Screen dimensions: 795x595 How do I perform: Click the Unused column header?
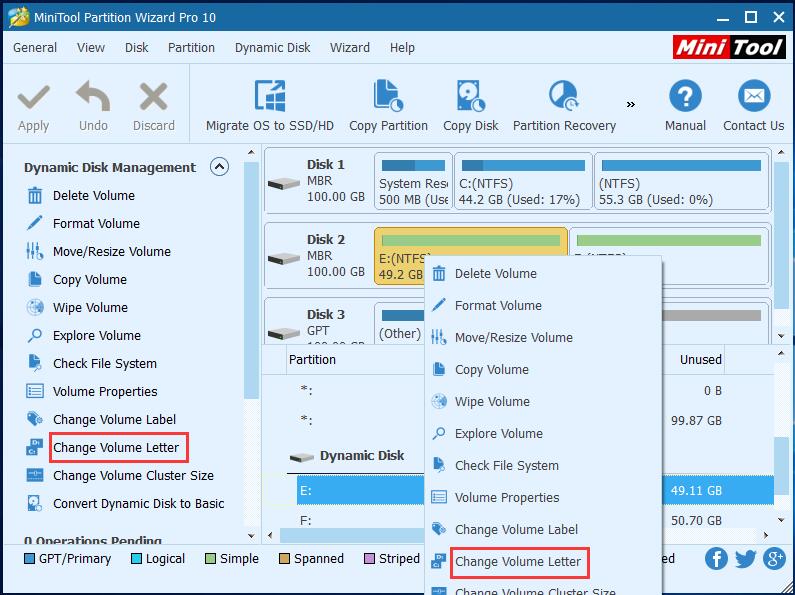[x=700, y=359]
